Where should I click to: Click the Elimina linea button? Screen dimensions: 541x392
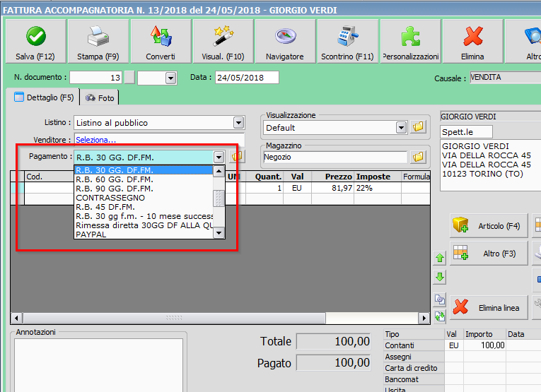(x=489, y=308)
